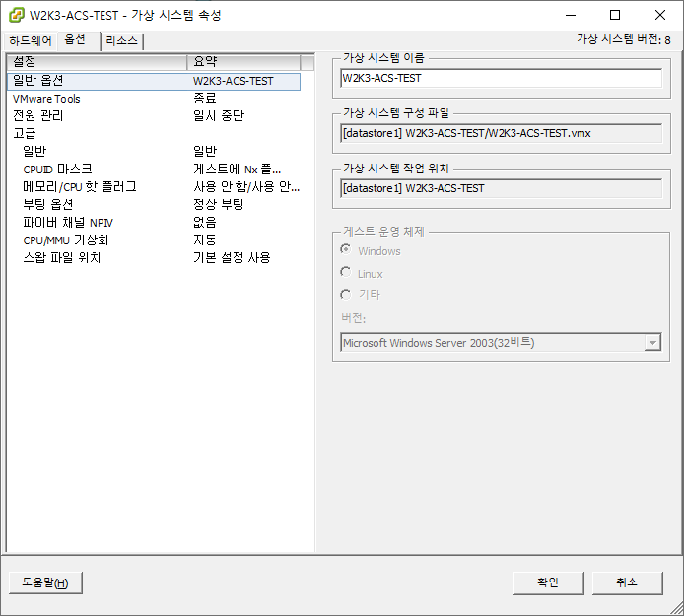Select the 메모리/CPU 핫 플러그 setting

(154, 187)
